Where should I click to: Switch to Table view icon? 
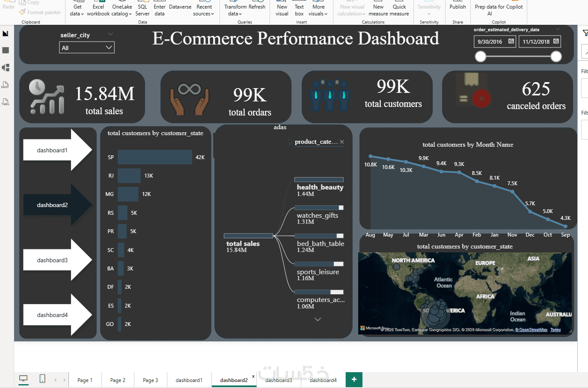click(6, 50)
